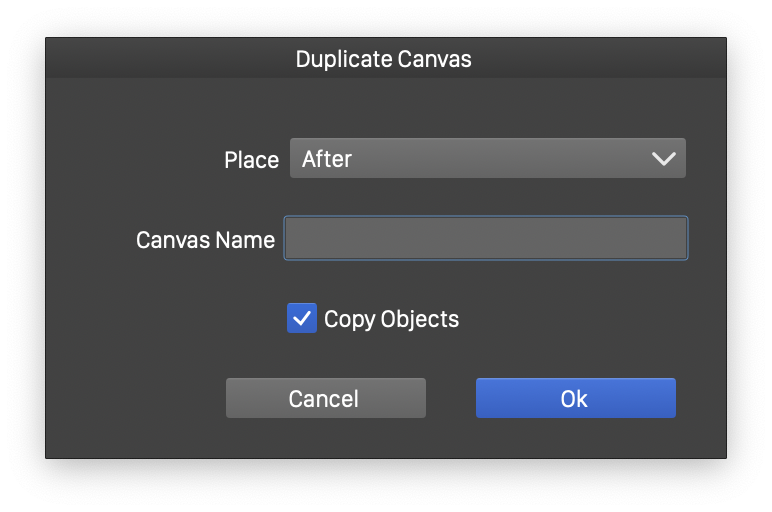Toggle copying by clicking the Copy Objects label
Image resolution: width=772 pixels, height=512 pixels.
point(391,320)
